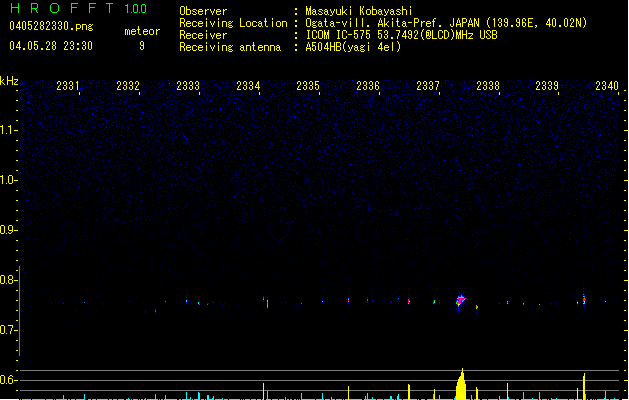Click time axis marker 2332
The height and width of the screenshot is (400, 629).
coord(128,85)
